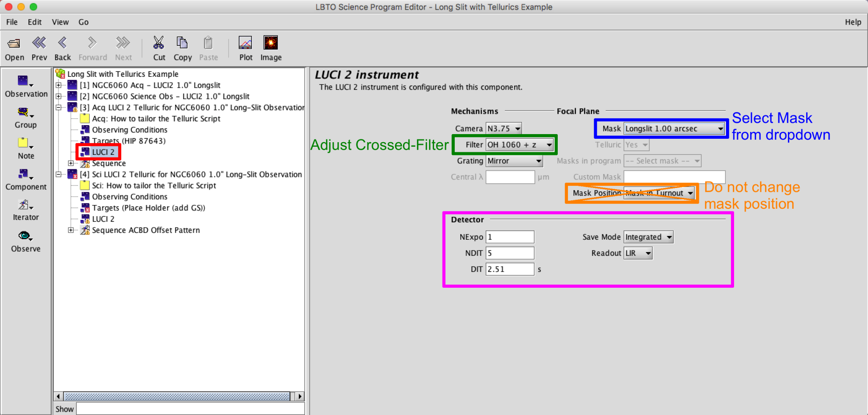868x415 pixels.
Task: Click the tree scrollbar left arrow
Action: [58, 396]
